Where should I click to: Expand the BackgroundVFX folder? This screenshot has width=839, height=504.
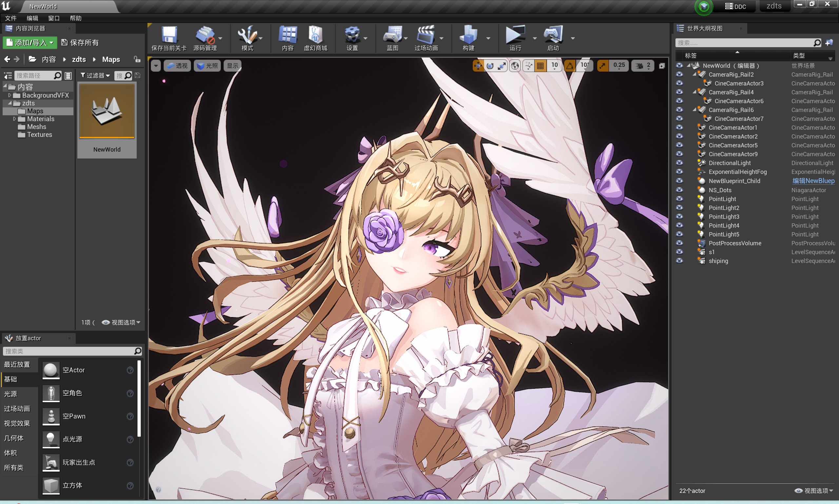click(10, 95)
